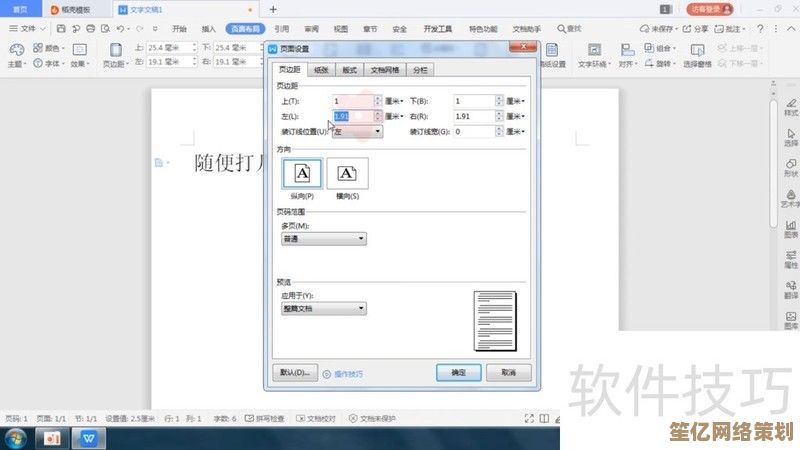Open the 插入 ribbon tab

[207, 29]
